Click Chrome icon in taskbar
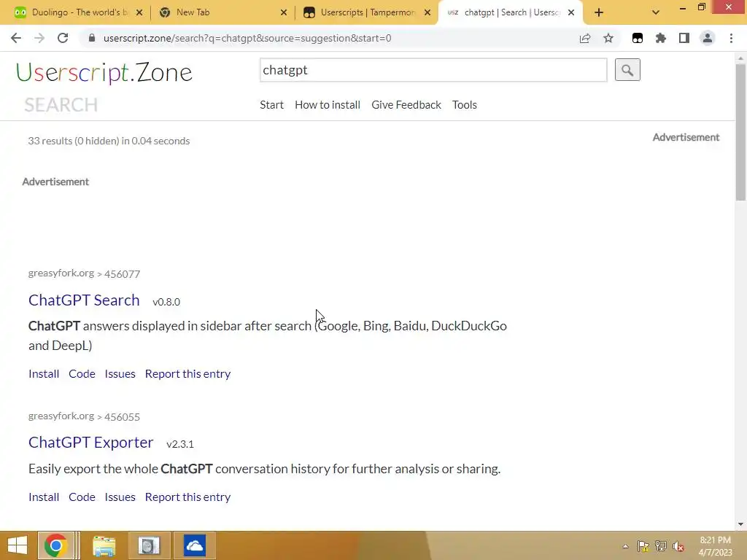The height and width of the screenshot is (560, 747). 55,545
